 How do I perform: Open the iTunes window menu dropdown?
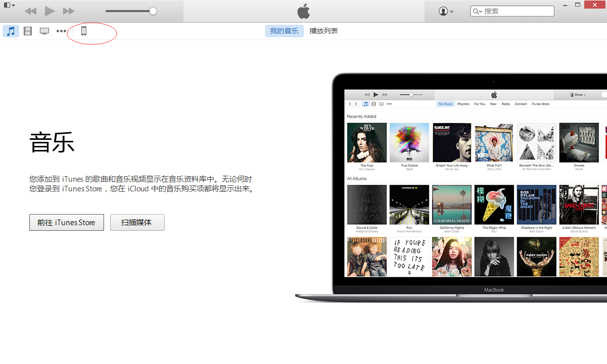pyautogui.click(x=10, y=5)
